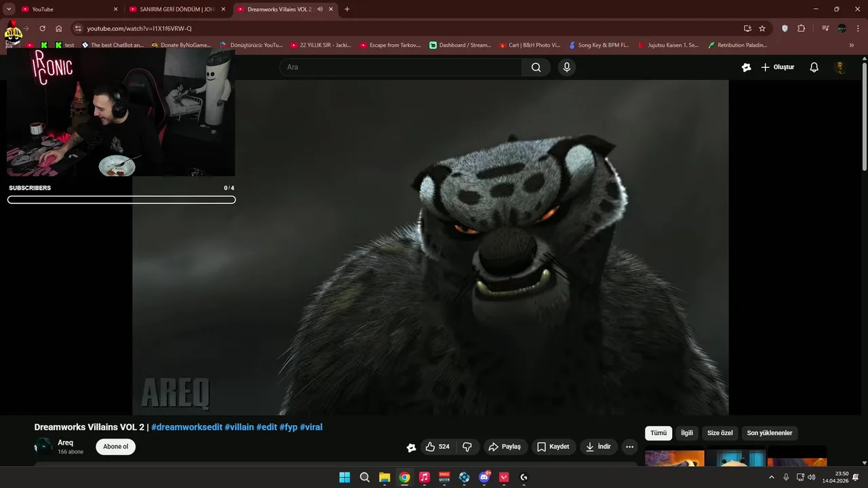Screen dimensions: 868x488
Task: Open the YouTube account avatar menu
Action: (x=840, y=67)
